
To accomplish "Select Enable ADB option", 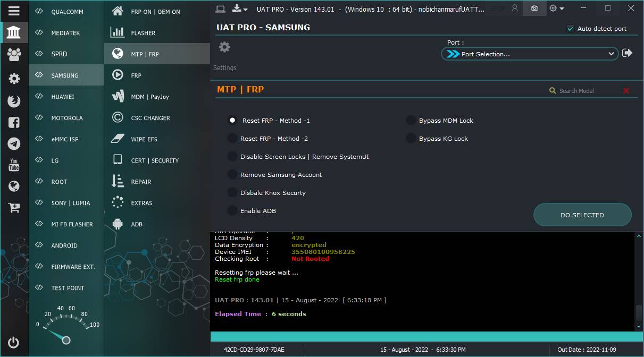I will (x=232, y=211).
